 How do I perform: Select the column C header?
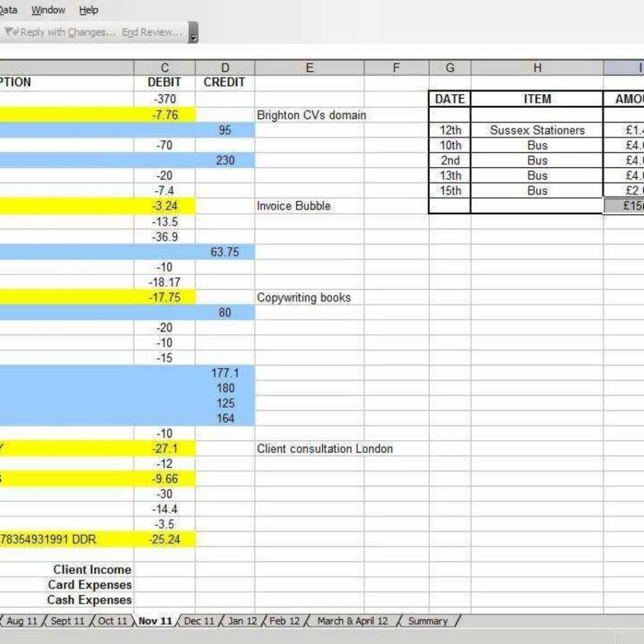pos(165,67)
